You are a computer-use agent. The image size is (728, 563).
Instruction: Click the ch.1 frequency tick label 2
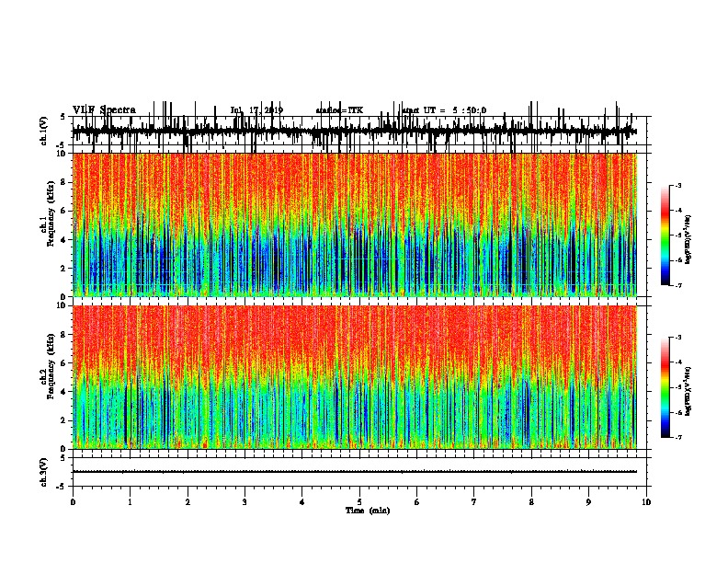tap(64, 269)
